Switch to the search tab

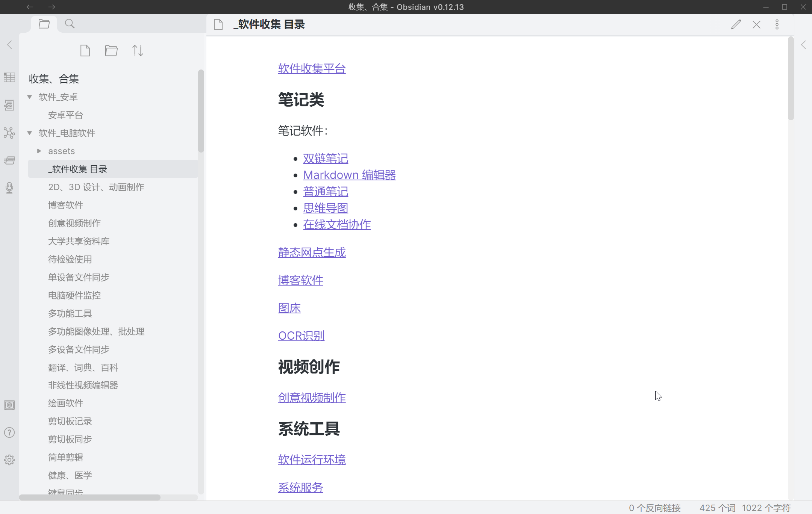click(x=70, y=24)
